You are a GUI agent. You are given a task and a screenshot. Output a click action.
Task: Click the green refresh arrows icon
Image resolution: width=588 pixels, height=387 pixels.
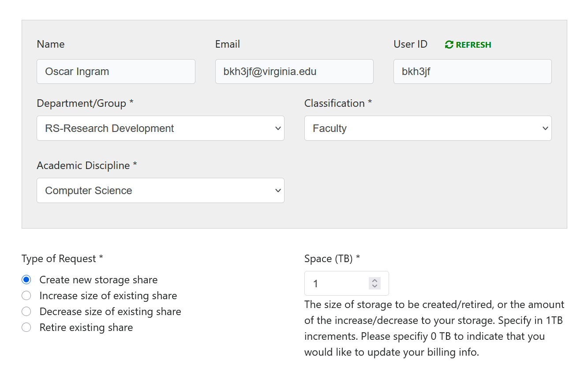coord(449,45)
